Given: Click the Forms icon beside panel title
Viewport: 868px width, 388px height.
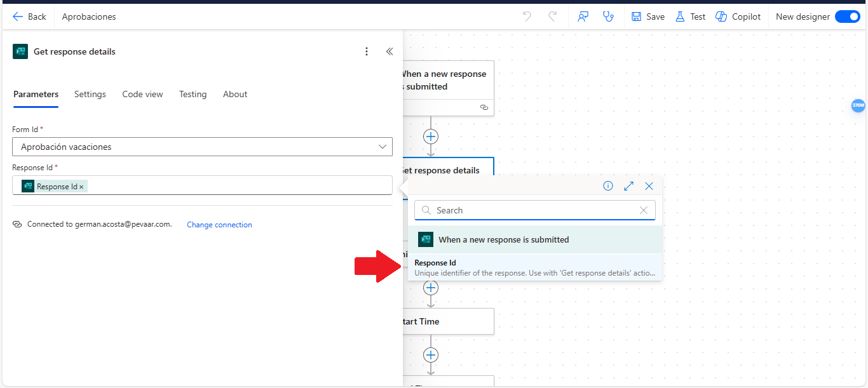Looking at the screenshot, I should [20, 51].
